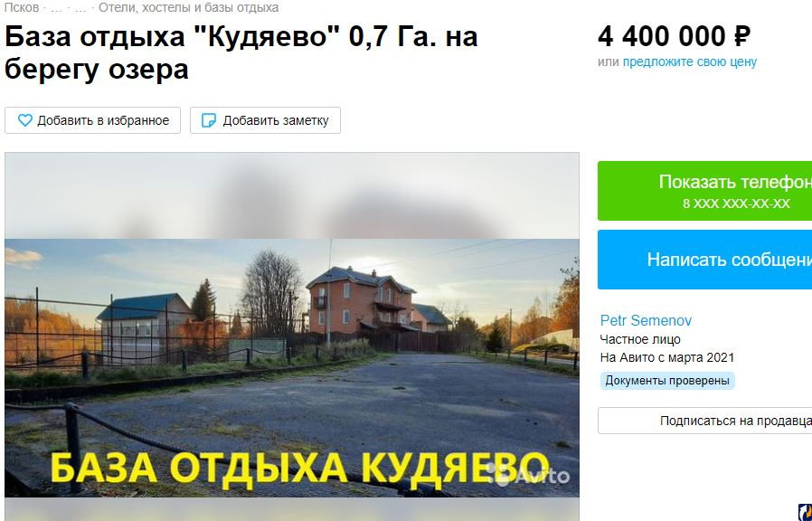Click Показать телефон green button
This screenshot has height=521, width=812.
[704, 191]
